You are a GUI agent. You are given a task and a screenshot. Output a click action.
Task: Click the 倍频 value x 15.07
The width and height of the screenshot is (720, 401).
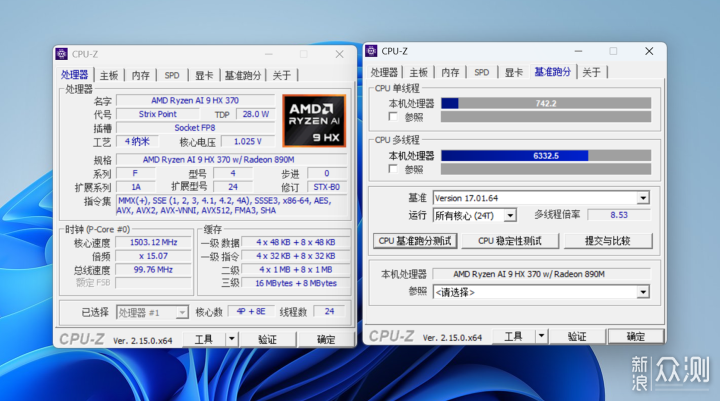click(153, 256)
